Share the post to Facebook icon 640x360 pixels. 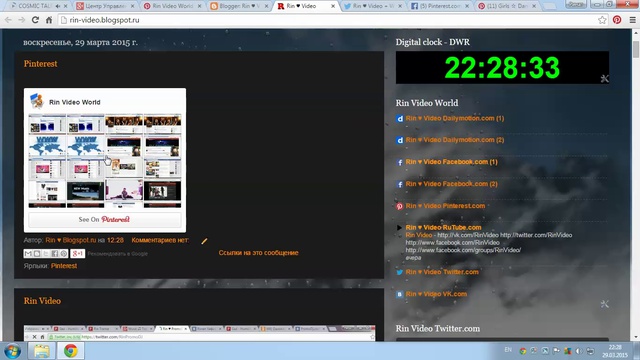click(x=55, y=253)
